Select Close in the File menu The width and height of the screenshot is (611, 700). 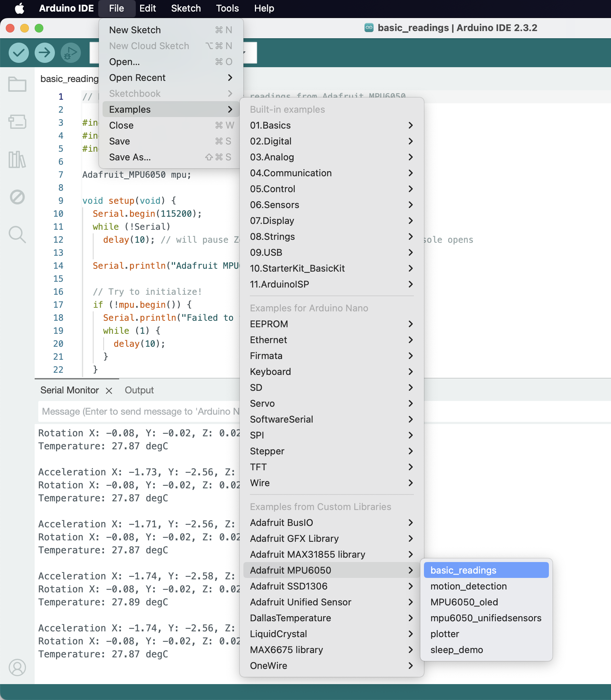pyautogui.click(x=171, y=125)
